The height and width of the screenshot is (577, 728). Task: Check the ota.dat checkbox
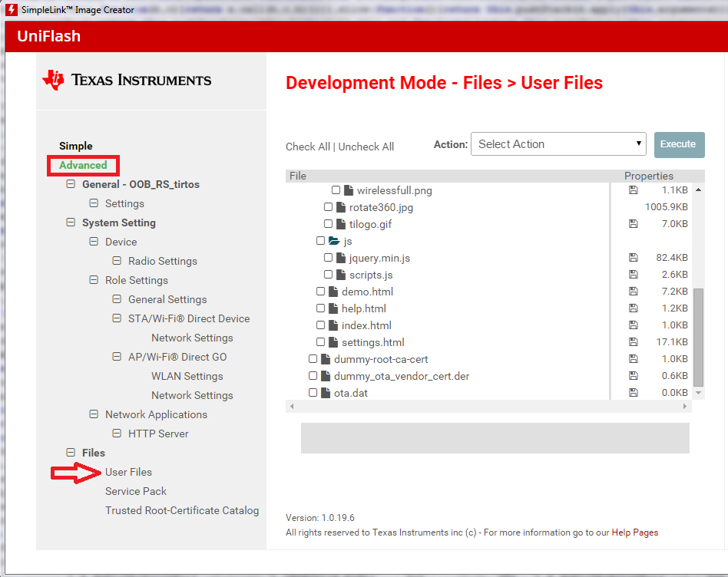[313, 393]
